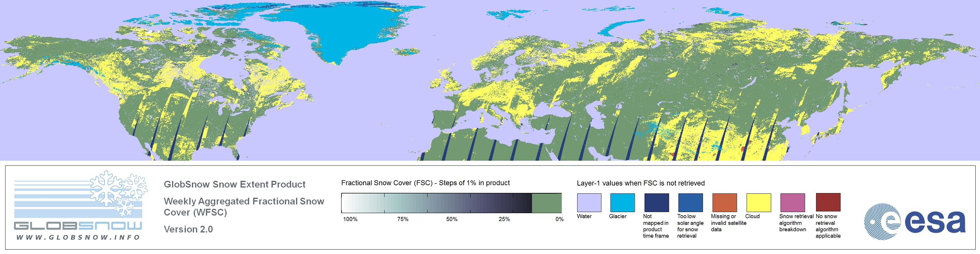
Task: Click 'GlobSnow Snow Extent Product' title
Action: coord(235,184)
